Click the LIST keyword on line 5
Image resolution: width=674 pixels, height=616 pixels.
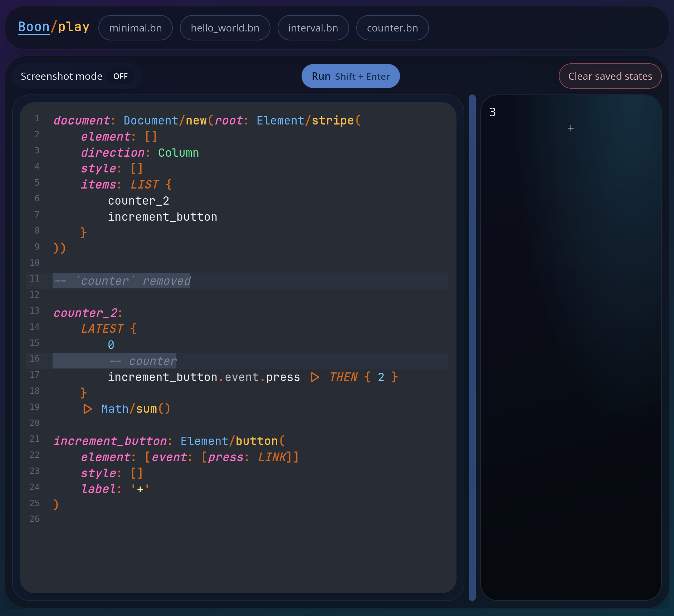pyautogui.click(x=145, y=185)
